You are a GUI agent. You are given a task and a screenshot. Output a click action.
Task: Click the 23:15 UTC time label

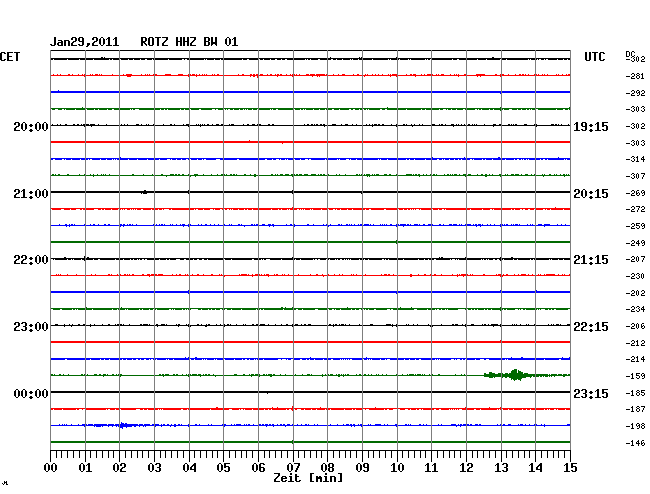[x=591, y=393]
